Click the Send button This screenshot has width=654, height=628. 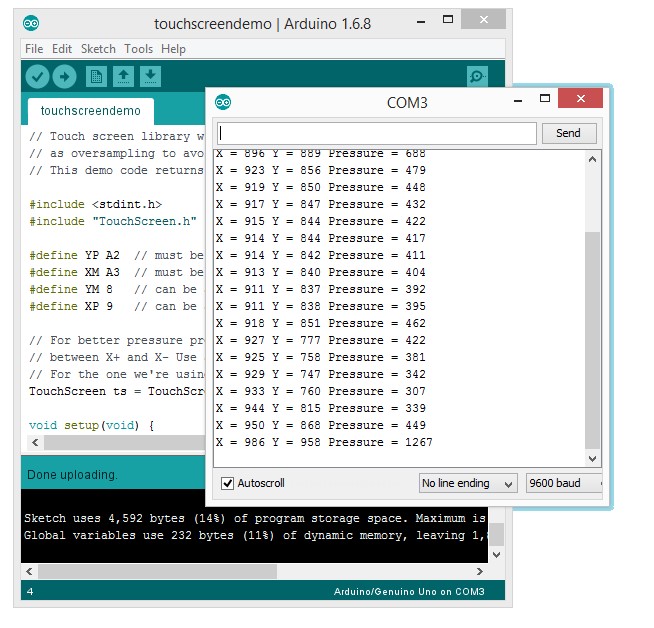569,133
